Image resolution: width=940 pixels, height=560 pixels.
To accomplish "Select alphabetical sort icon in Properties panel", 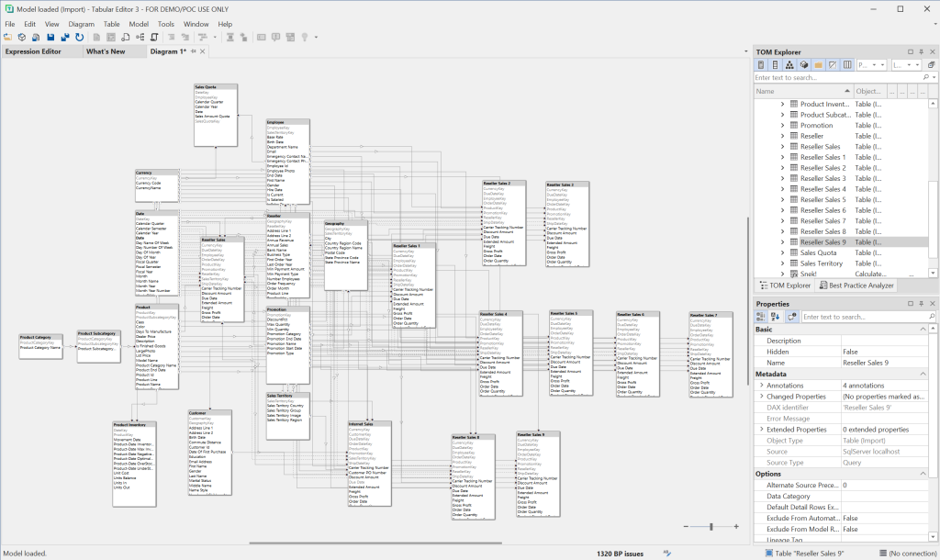I will [x=774, y=316].
